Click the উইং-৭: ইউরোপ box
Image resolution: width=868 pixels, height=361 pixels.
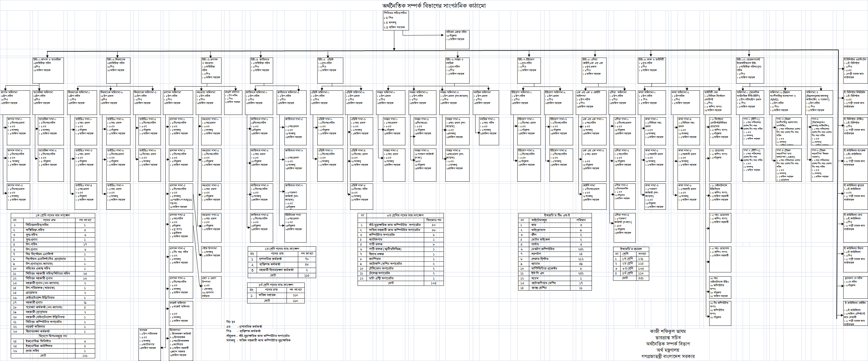(529, 70)
